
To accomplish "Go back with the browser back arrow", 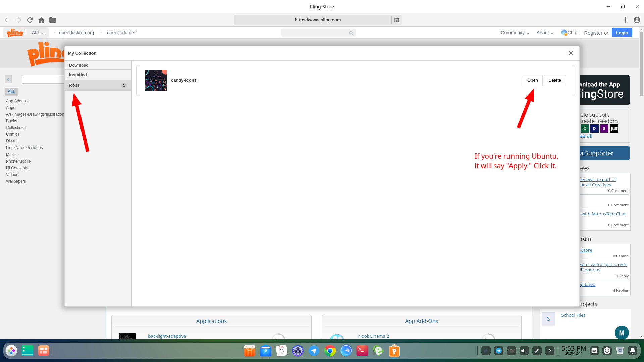I will [x=7, y=20].
